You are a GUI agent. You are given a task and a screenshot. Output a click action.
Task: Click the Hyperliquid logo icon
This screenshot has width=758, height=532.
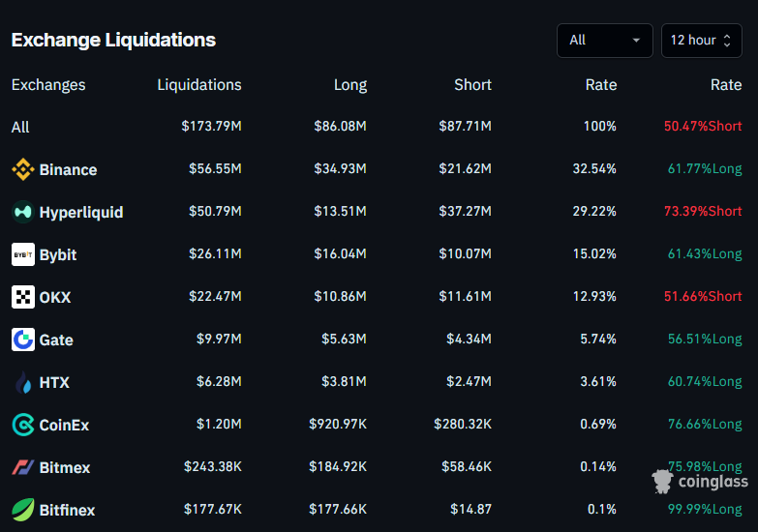22,213
